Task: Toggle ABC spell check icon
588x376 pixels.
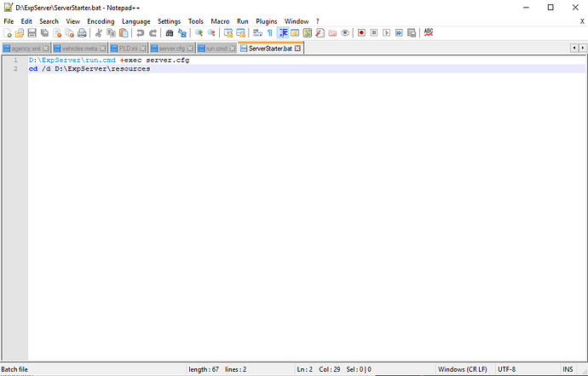Action: click(x=429, y=32)
